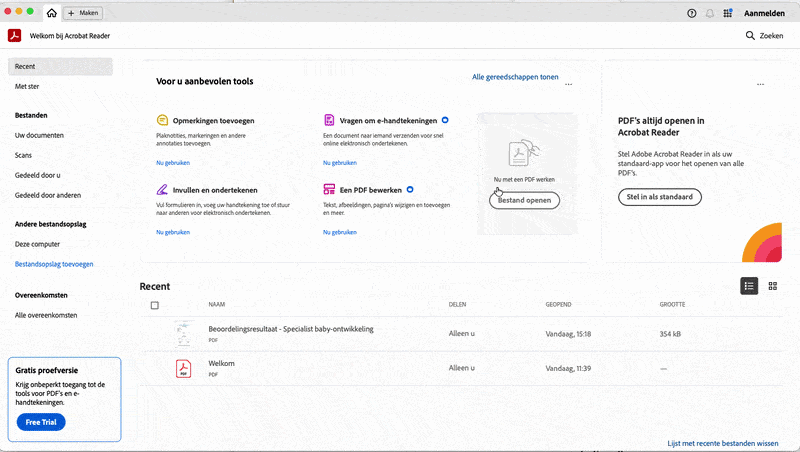The image size is (800, 452).
Task: Switch to list view of recent files
Action: pyautogui.click(x=748, y=286)
